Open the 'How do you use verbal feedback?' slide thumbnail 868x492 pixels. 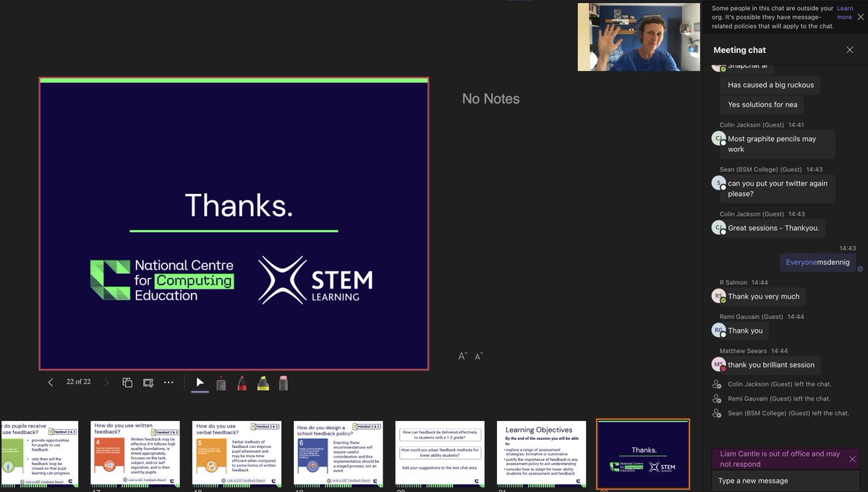[237, 453]
